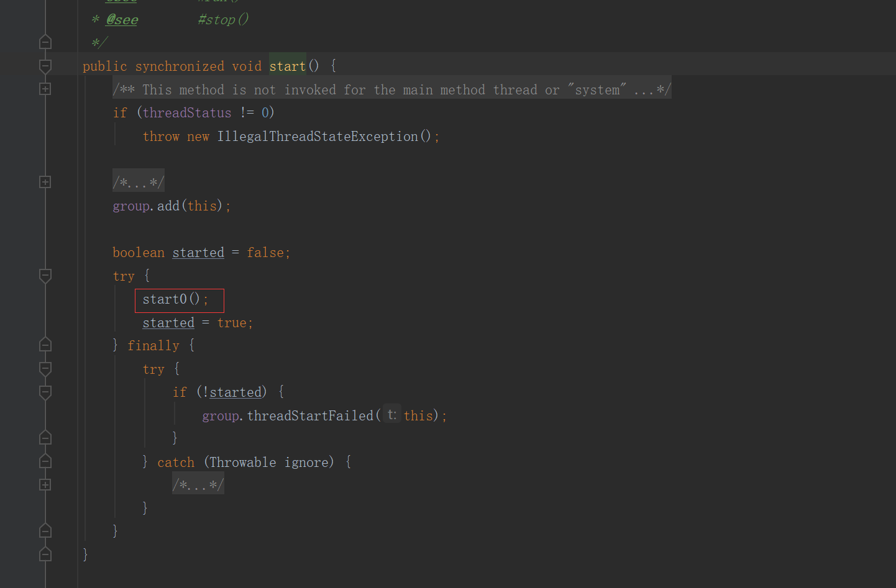Click the 't:' parameter hint in threadStartFailed call
Viewport: 896px width, 588px height.
click(391, 415)
